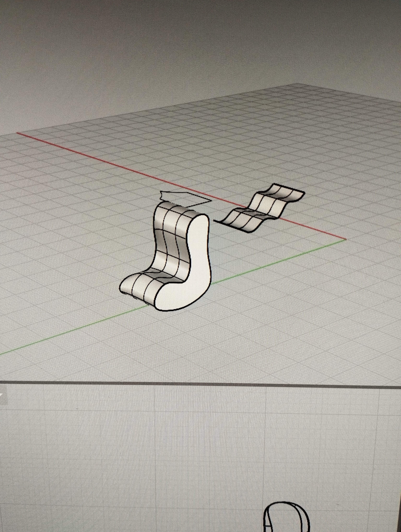Click the raised far hump of the wavy surface
This screenshot has width=401, height=532.
pos(286,192)
